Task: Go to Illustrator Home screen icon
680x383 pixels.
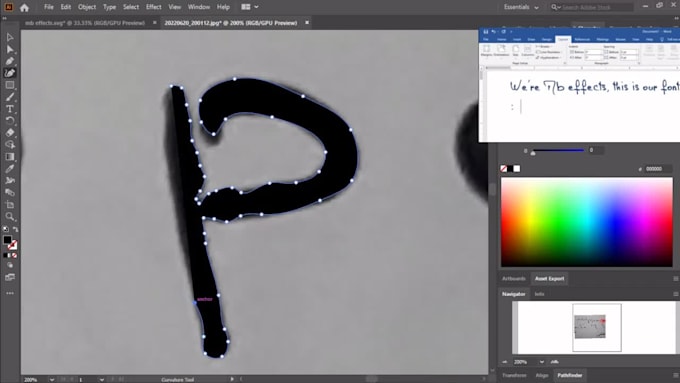Action: tap(24, 7)
